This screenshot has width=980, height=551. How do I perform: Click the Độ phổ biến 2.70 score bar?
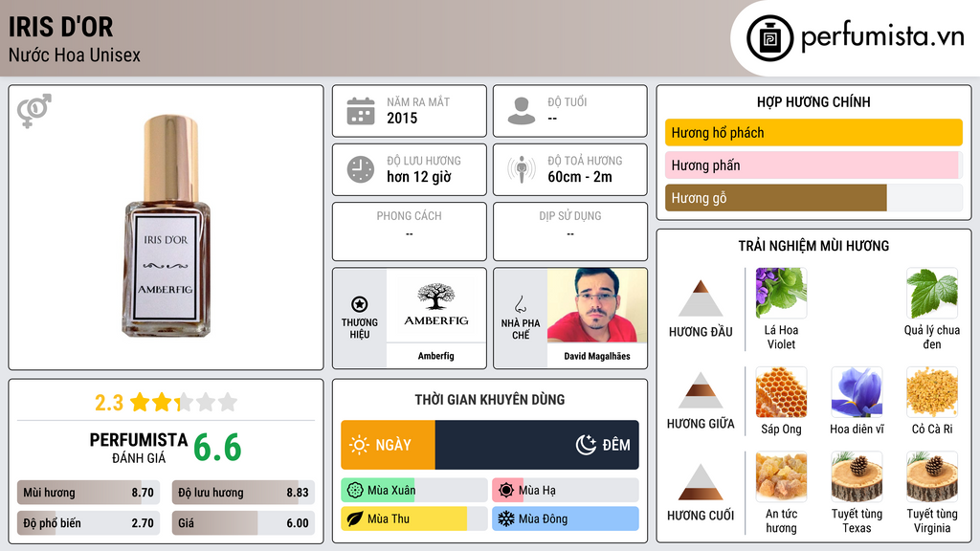pos(88,523)
